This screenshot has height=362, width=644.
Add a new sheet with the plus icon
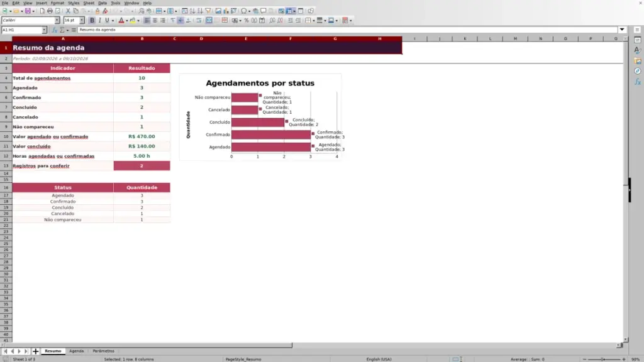coord(36,351)
